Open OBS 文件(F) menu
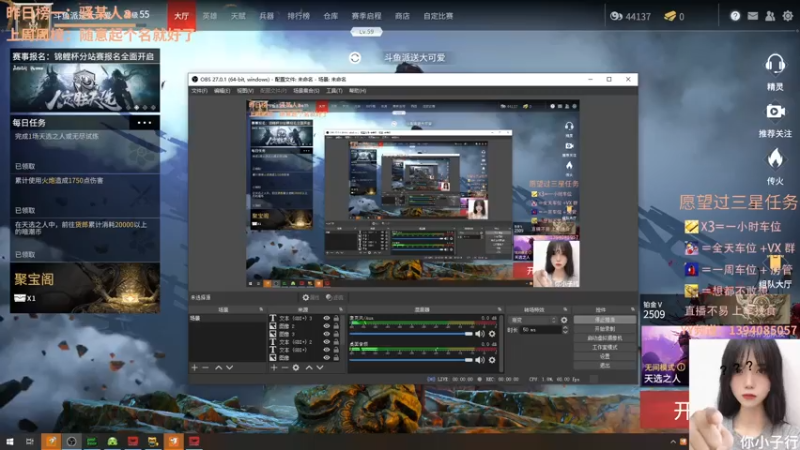The image size is (800, 450). click(199, 91)
